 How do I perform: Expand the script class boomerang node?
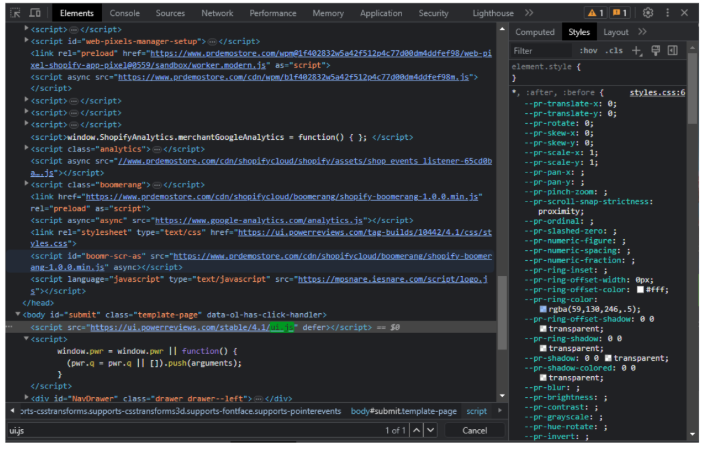tap(27, 184)
